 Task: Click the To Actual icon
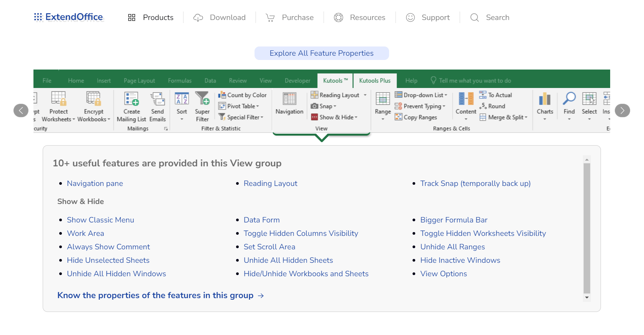pos(483,95)
